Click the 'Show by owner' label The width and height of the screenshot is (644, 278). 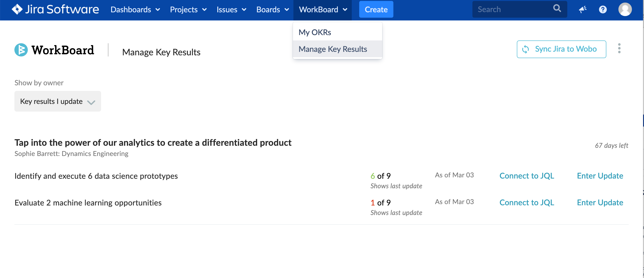39,83
